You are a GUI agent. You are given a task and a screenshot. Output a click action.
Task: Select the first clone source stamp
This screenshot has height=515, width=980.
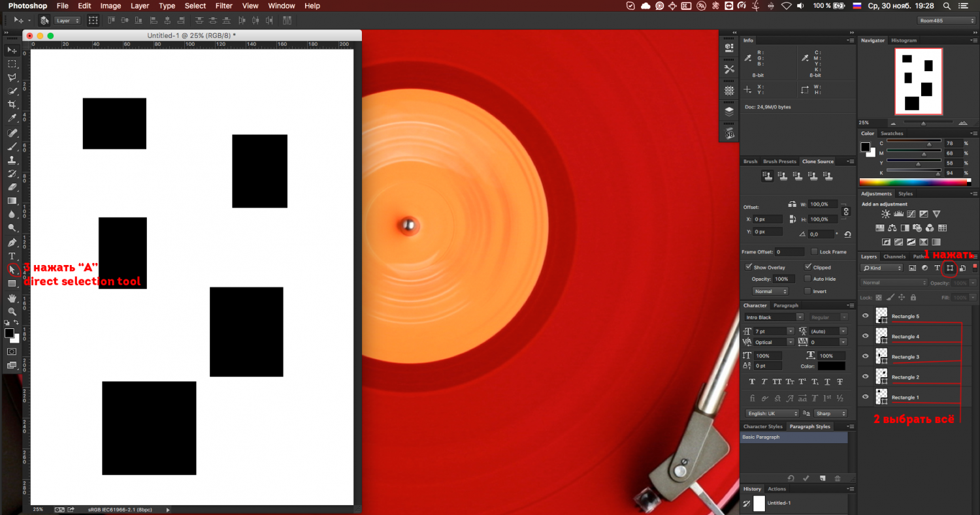(x=768, y=176)
